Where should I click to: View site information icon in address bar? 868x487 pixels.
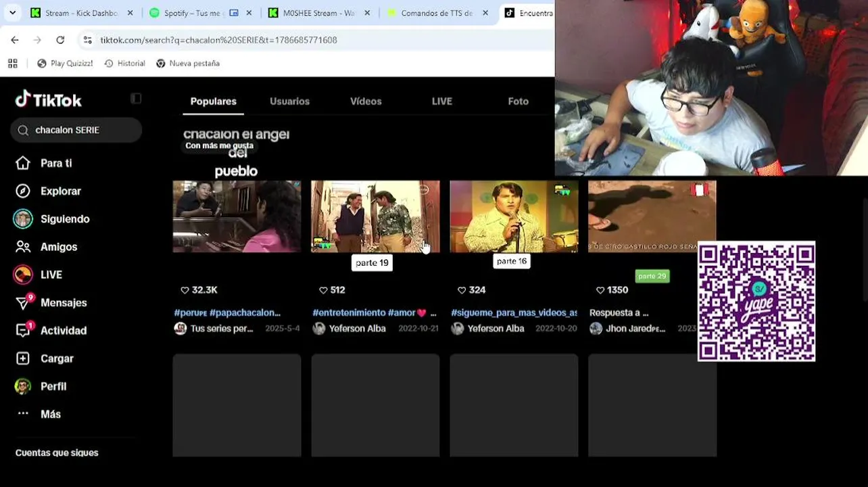pyautogui.click(x=87, y=40)
